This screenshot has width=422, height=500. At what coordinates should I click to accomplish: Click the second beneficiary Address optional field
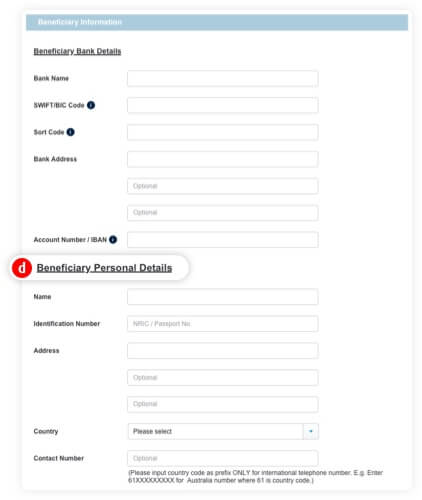click(x=223, y=378)
